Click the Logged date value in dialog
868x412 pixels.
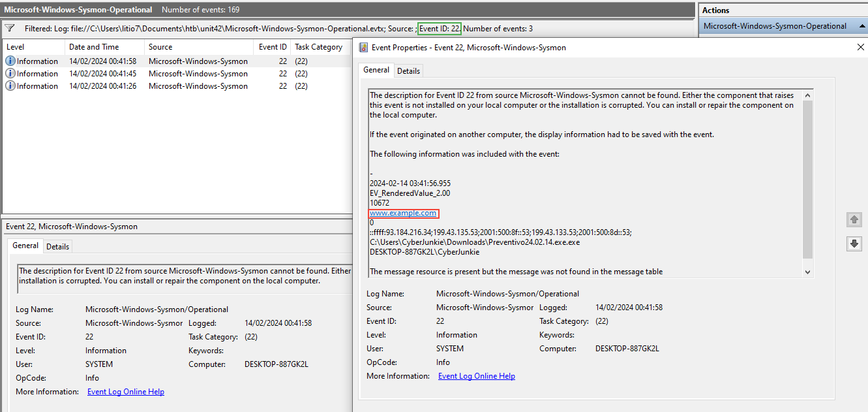click(629, 308)
